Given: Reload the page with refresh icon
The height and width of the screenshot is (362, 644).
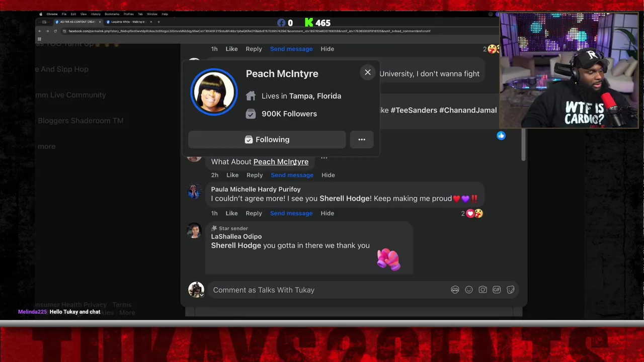Looking at the screenshot, I should pyautogui.click(x=55, y=31).
